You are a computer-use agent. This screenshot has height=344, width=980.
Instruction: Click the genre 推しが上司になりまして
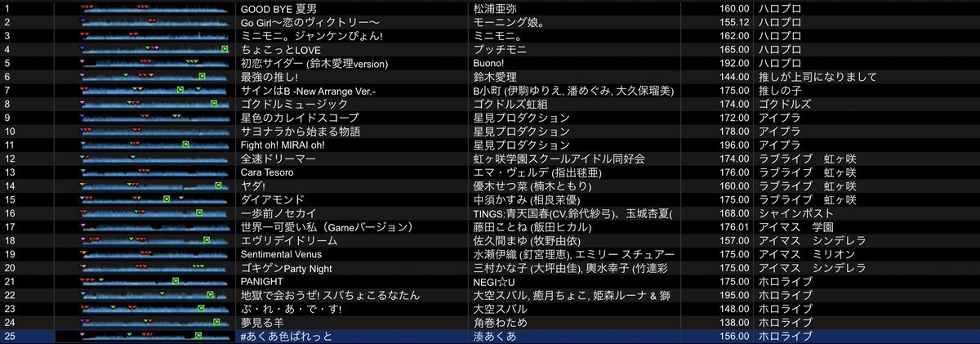(817, 77)
